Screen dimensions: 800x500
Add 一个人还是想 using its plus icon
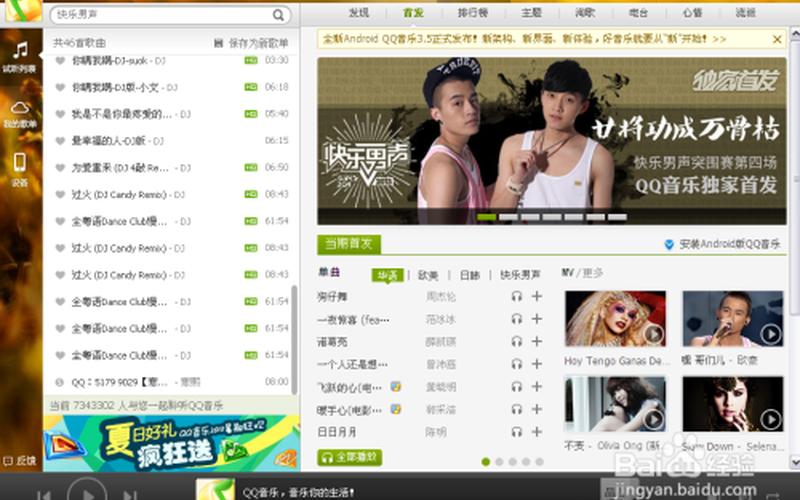point(537,363)
